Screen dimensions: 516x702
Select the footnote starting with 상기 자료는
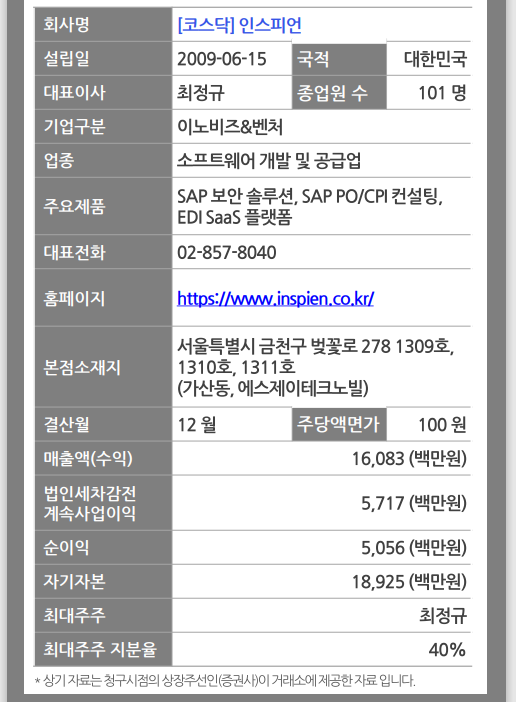click(225, 681)
